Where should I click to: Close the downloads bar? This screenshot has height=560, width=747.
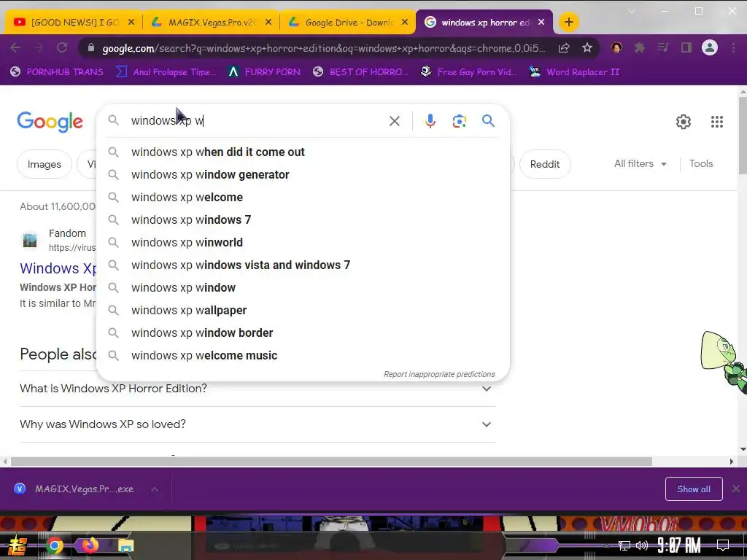[x=736, y=489]
